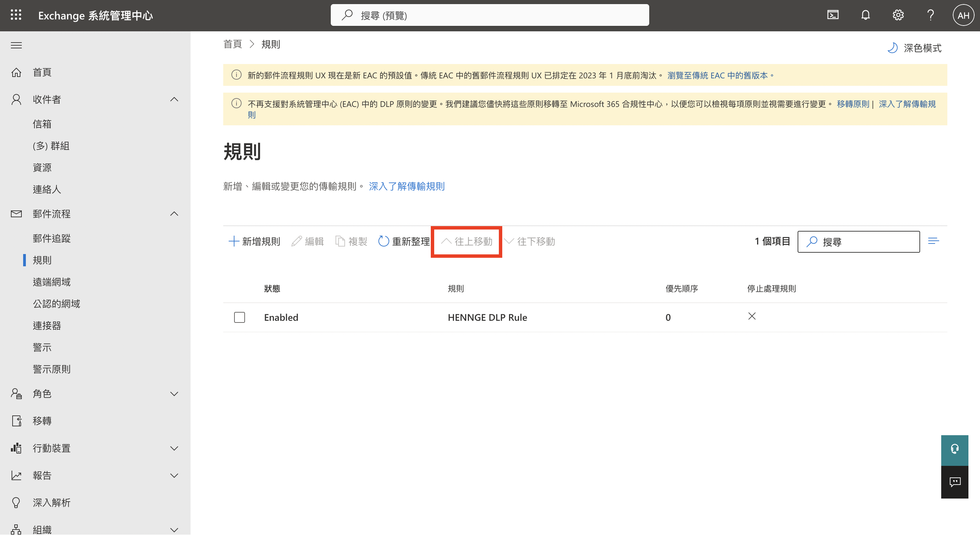Collapse the 郵件流程 section chevron
The image size is (980, 536).
[174, 214]
